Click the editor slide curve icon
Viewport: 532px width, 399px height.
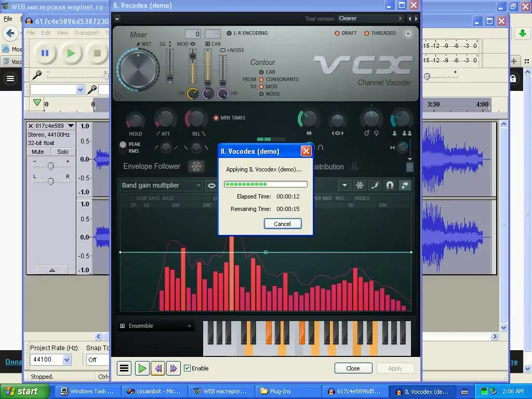pyautogui.click(x=375, y=185)
